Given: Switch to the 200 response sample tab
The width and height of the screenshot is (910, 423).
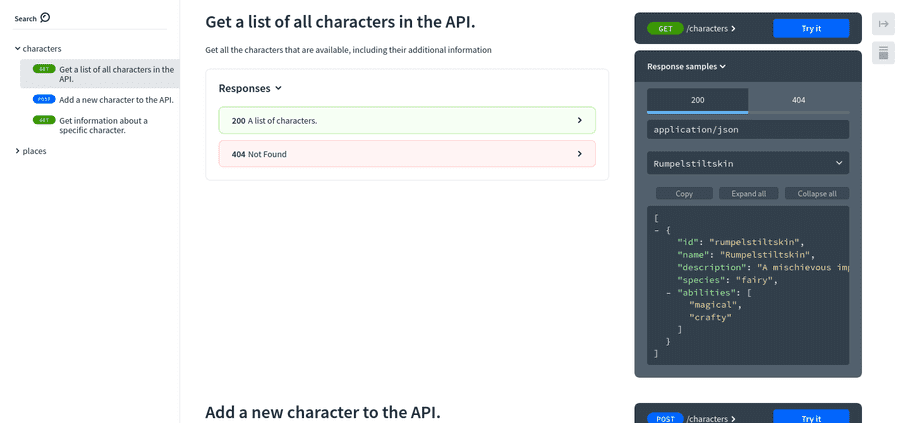Looking at the screenshot, I should pos(698,100).
